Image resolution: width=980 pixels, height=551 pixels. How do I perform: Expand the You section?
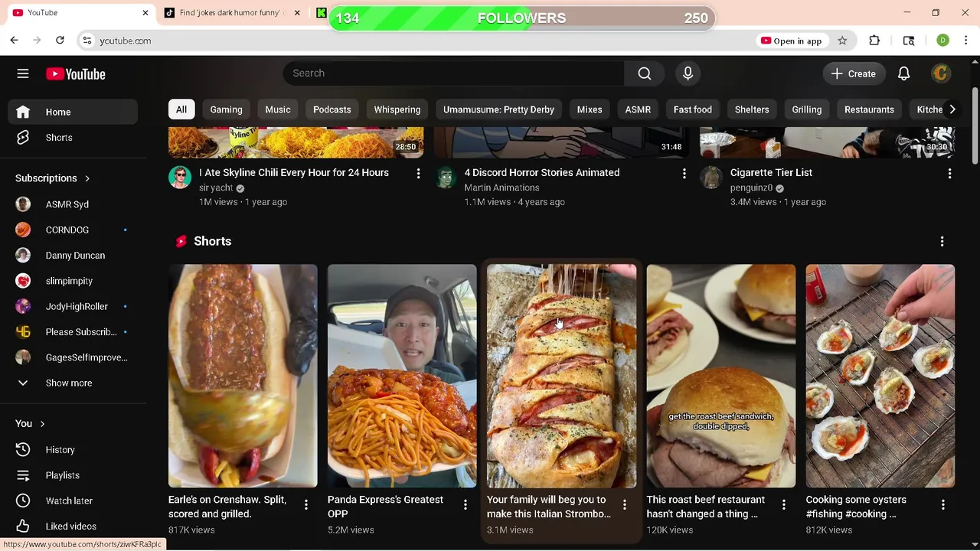[31, 423]
